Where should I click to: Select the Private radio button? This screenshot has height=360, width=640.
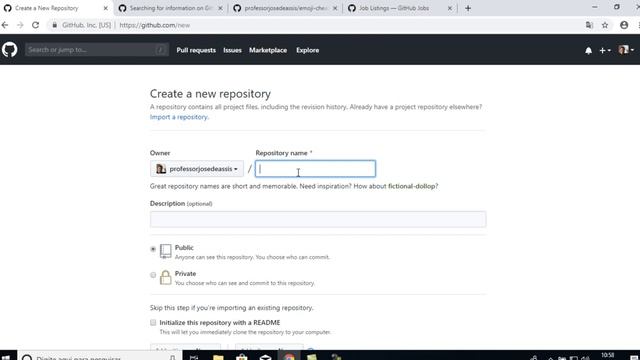pyautogui.click(x=153, y=275)
